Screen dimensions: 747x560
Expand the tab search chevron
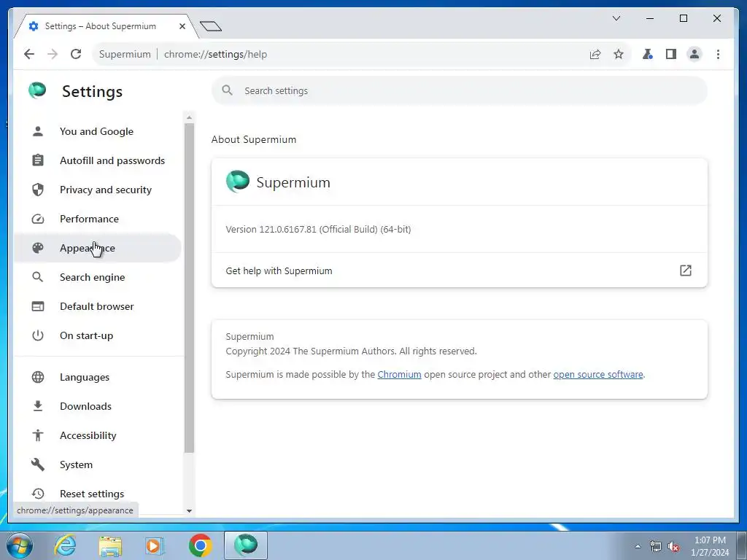point(616,18)
